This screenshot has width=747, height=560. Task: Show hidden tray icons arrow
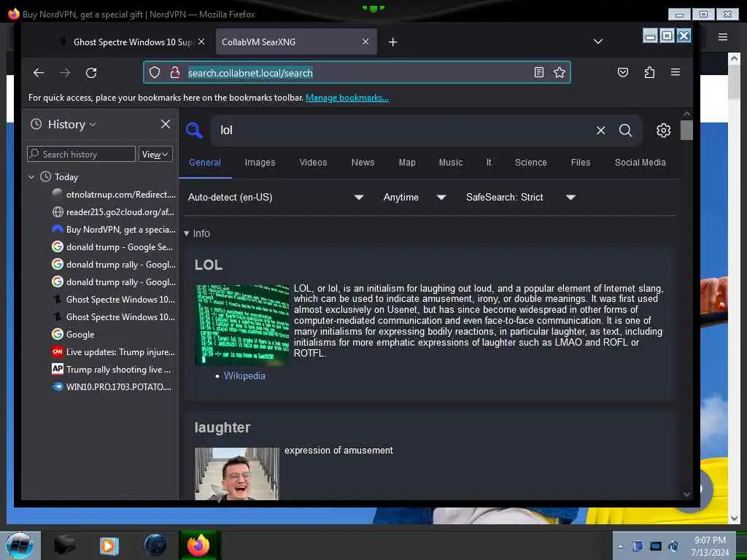tap(620, 547)
